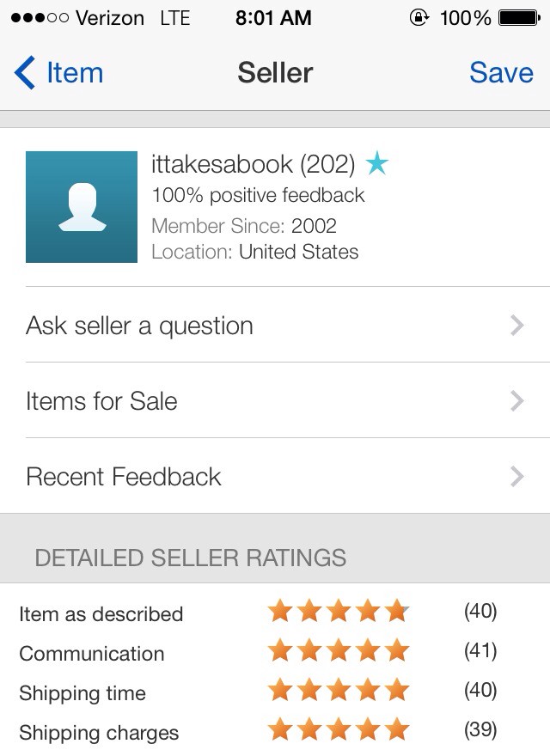Expand Recent Feedback chevron arrow
This screenshot has height=756, width=550.
click(516, 477)
